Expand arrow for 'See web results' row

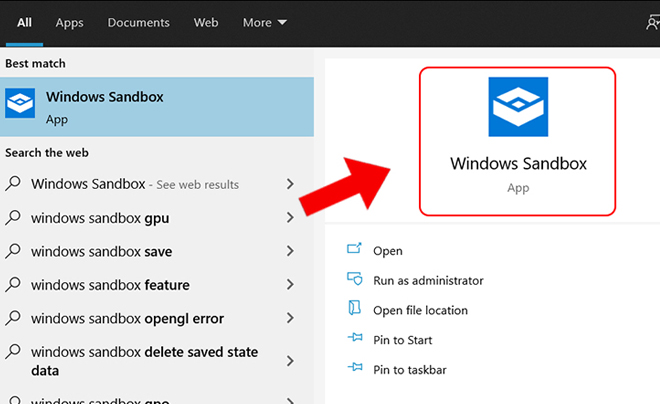290,184
